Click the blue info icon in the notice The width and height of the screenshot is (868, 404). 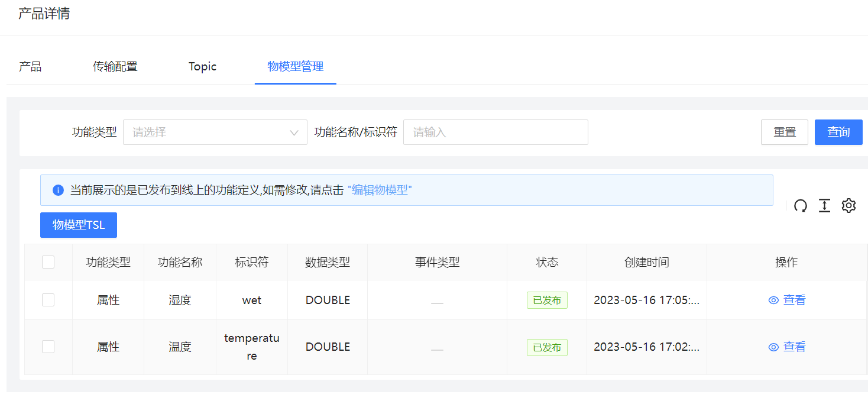[x=58, y=190]
